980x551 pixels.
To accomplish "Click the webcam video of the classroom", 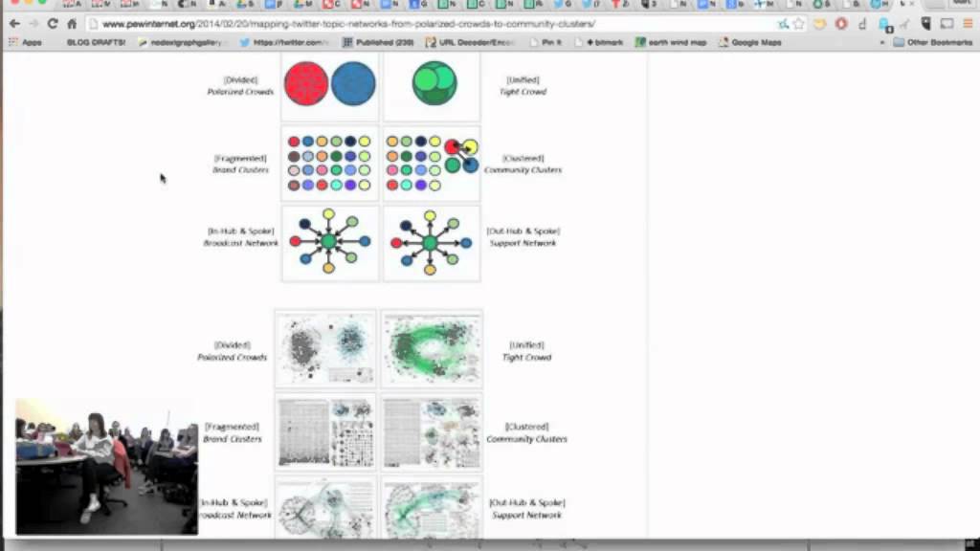I will 107,467.
